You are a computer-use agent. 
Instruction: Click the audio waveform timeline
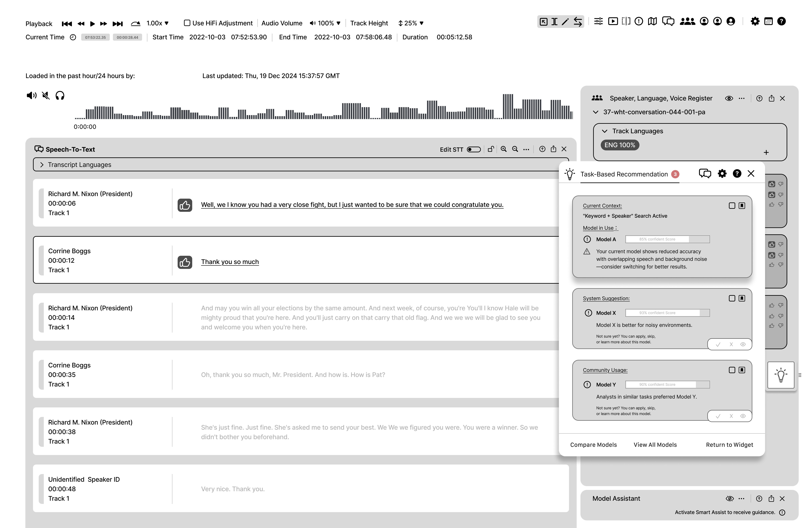(324, 111)
